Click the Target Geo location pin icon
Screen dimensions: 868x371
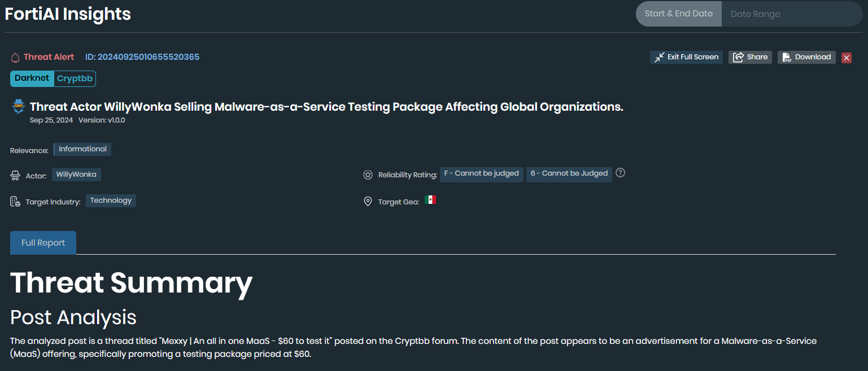tap(368, 201)
